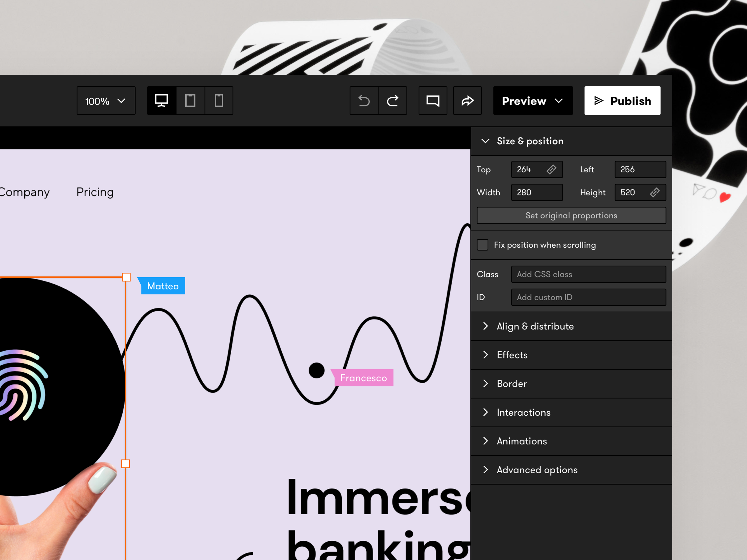Click the redo arrow icon
The image size is (747, 560).
tap(393, 100)
